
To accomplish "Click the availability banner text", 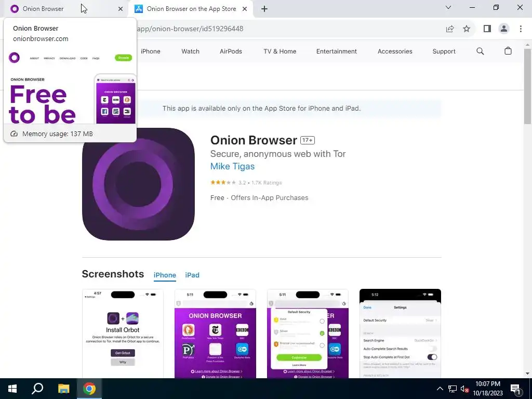I will 262,109.
